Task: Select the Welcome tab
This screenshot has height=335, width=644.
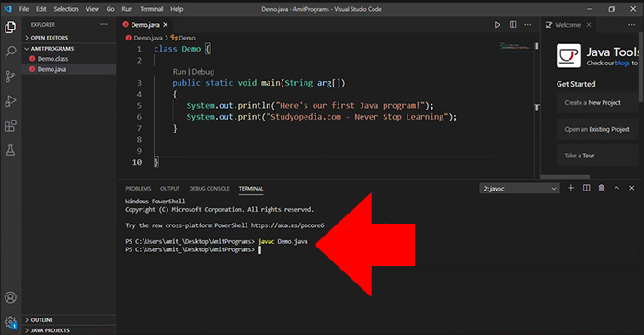Action: pos(568,25)
